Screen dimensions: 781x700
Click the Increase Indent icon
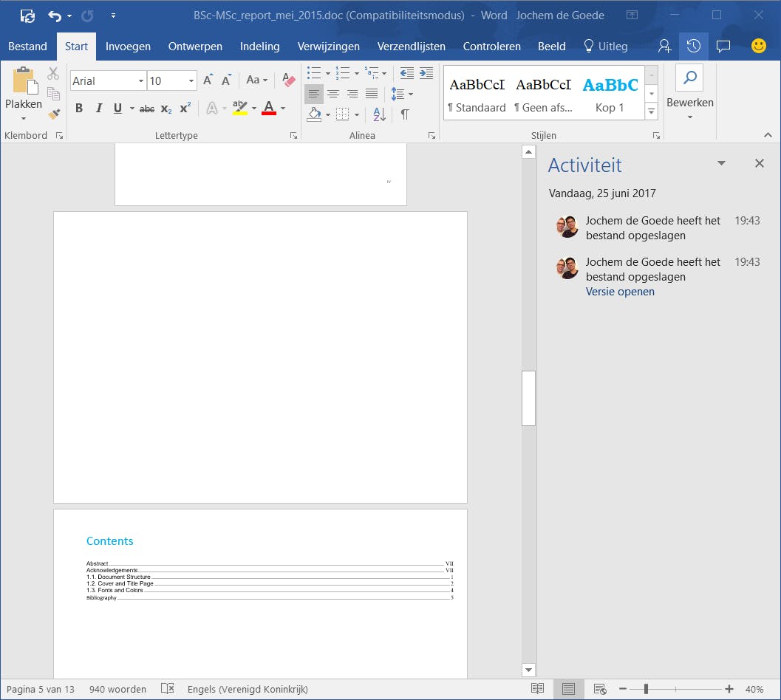pyautogui.click(x=426, y=73)
